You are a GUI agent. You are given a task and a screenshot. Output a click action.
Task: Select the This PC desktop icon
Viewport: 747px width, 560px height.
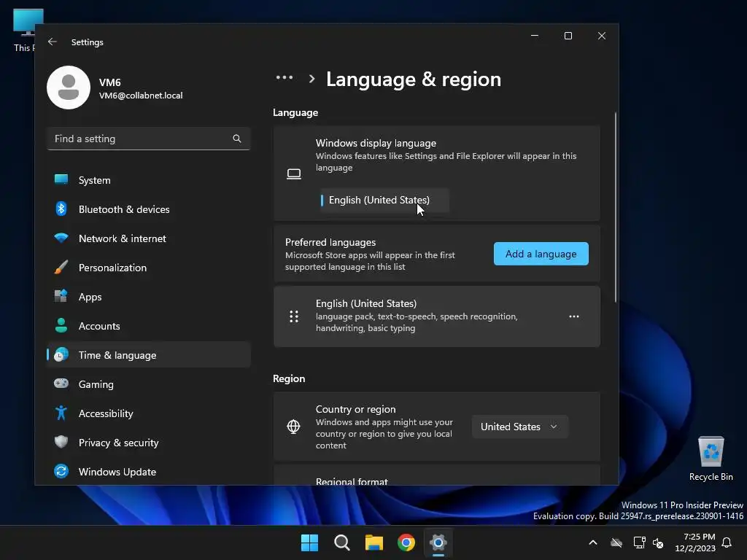click(x=24, y=30)
